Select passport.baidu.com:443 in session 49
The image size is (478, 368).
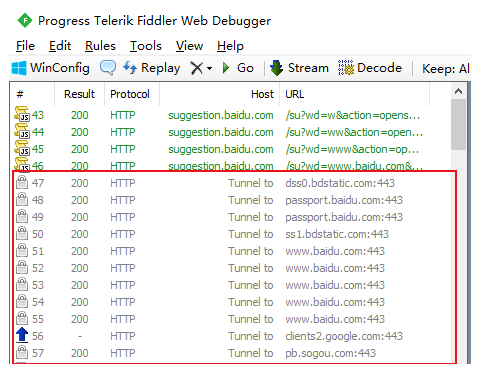(x=344, y=217)
